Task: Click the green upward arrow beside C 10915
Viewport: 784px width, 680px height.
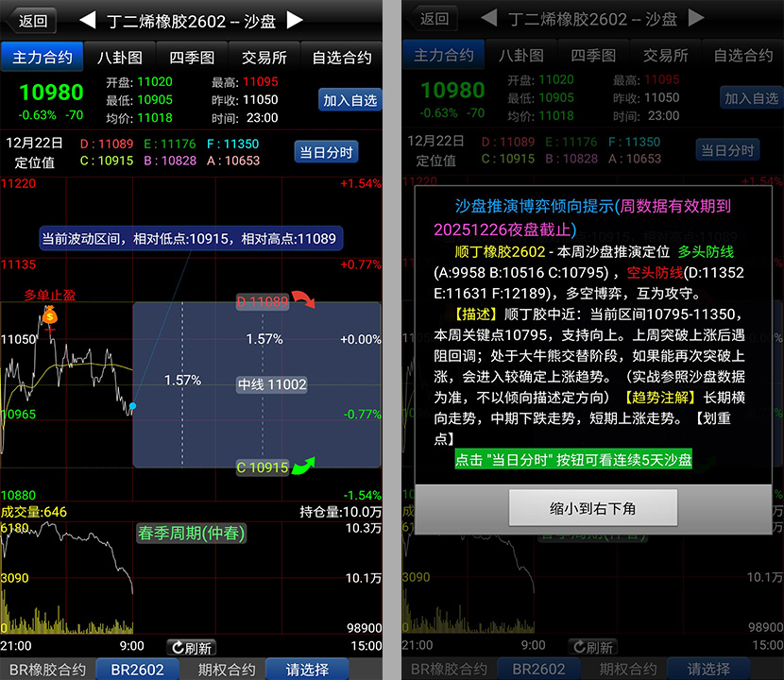Action: tap(304, 467)
